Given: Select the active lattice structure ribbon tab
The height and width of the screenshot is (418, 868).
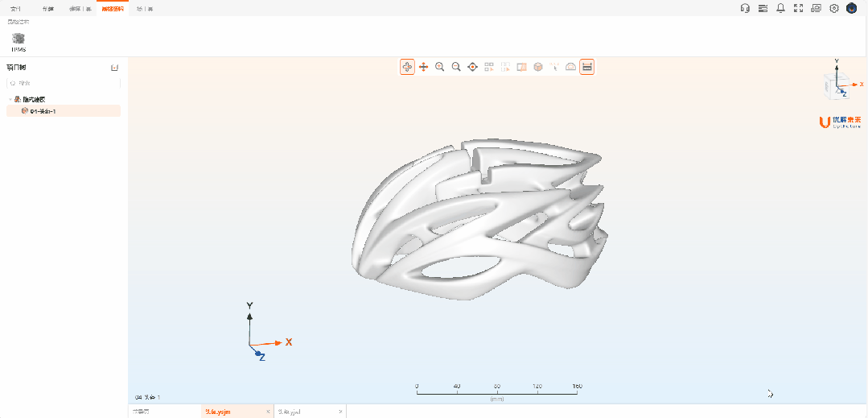Looking at the screenshot, I should (113, 9).
